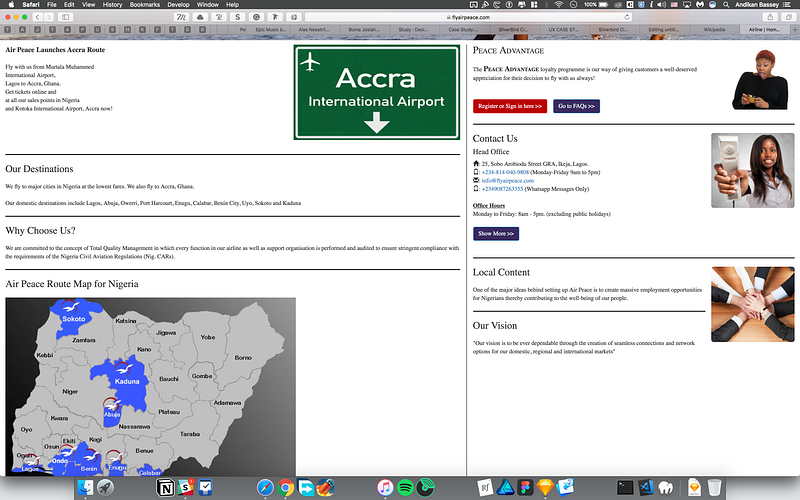The width and height of the screenshot is (800, 500).
Task: Open iTunes music app in Dock
Action: (x=385, y=488)
